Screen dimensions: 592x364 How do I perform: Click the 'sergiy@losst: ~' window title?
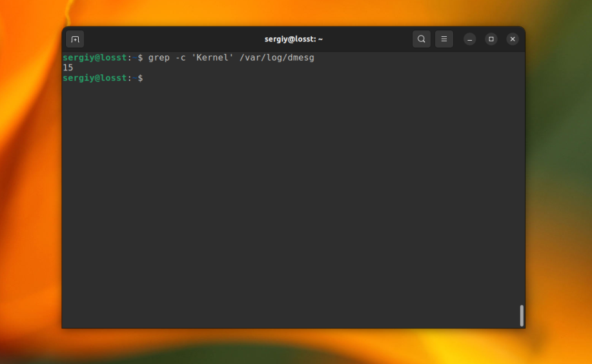pos(293,39)
